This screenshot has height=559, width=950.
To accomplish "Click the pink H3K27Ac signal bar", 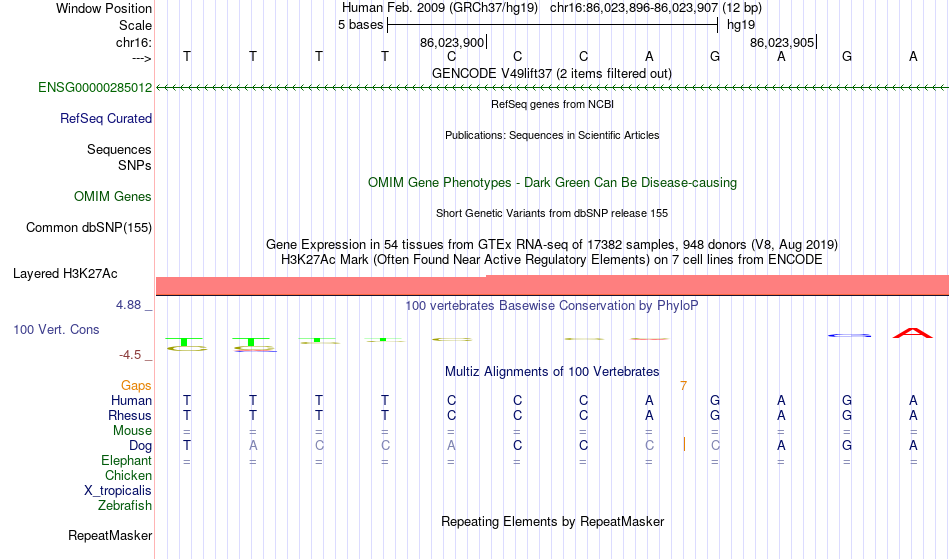I will [553, 285].
